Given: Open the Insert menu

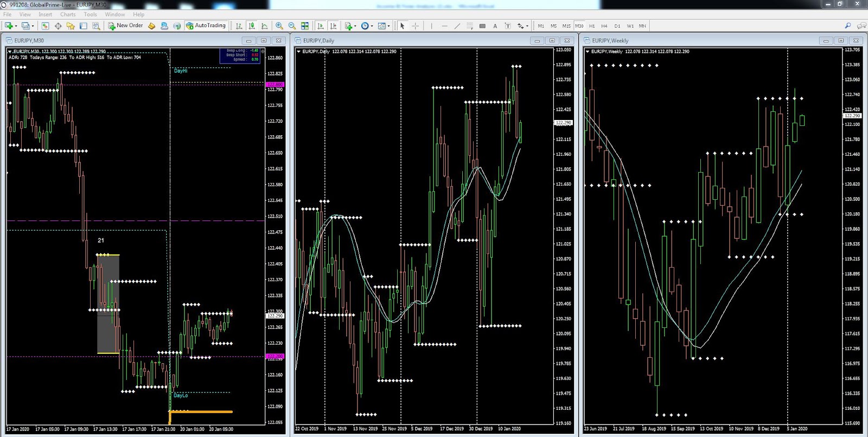Looking at the screenshot, I should pos(46,14).
